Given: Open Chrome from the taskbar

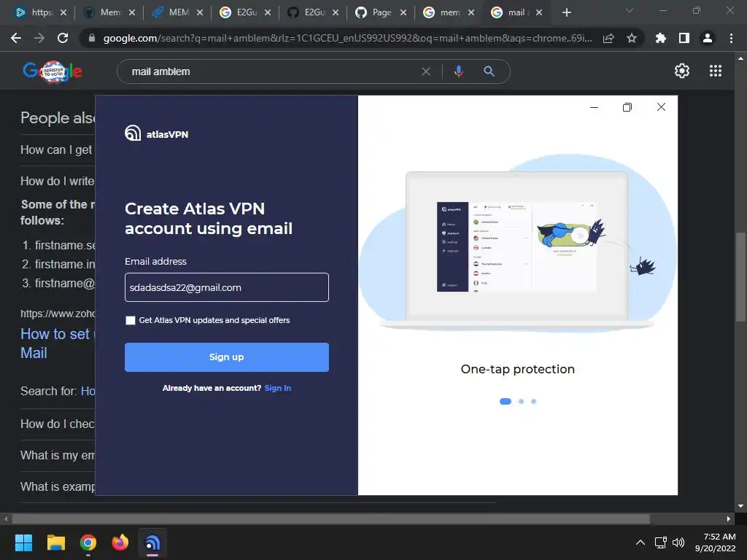Looking at the screenshot, I should 88,542.
